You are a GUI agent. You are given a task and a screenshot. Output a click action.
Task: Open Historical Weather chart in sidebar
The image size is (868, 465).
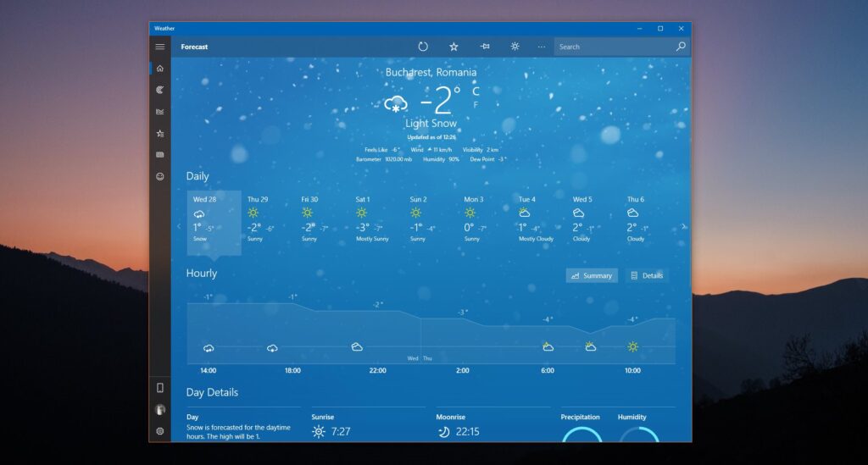click(x=160, y=112)
